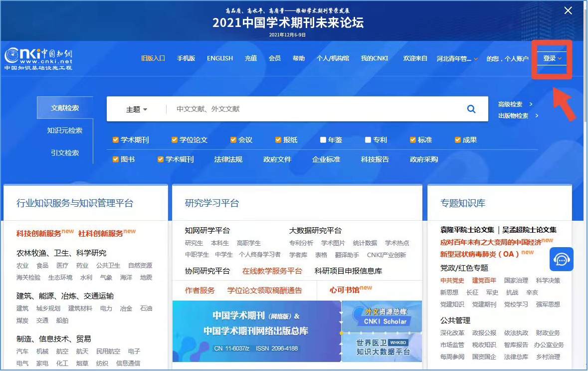Open 法律法规 database link
The width and height of the screenshot is (588, 371).
tap(228, 159)
